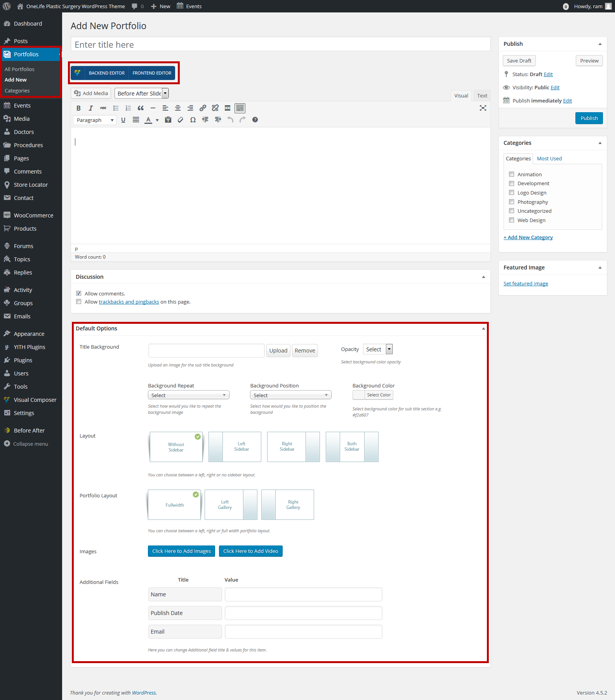Image resolution: width=615 pixels, height=700 pixels.
Task: Click the special character omega icon
Action: pos(193,120)
